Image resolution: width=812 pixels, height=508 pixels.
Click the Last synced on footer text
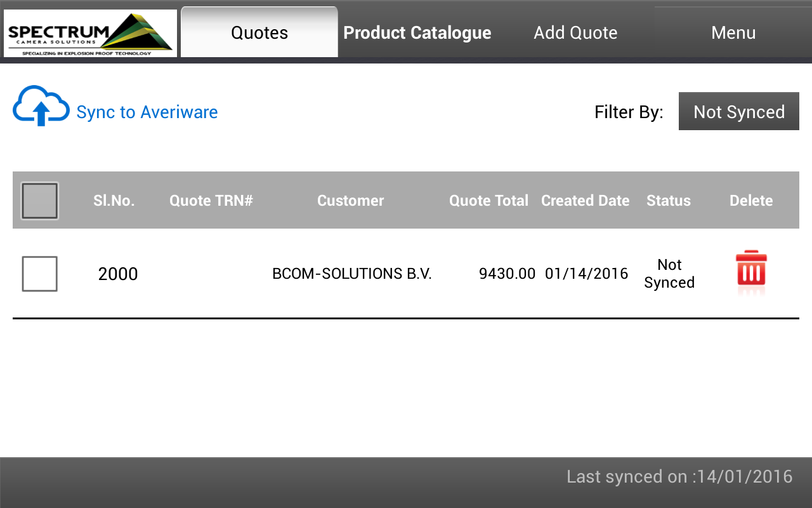click(x=679, y=476)
